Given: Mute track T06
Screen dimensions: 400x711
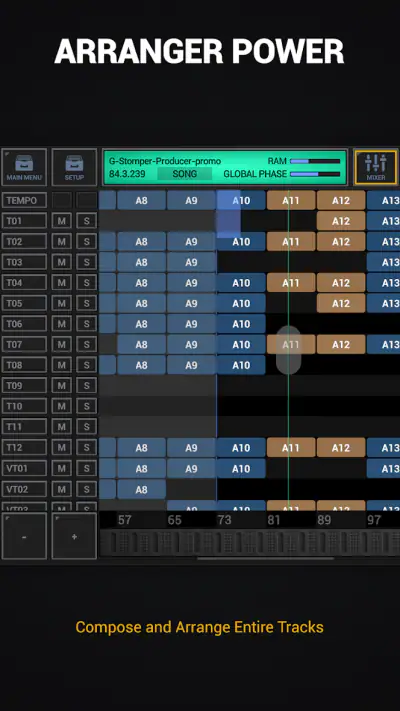Looking at the screenshot, I should (x=62, y=324).
